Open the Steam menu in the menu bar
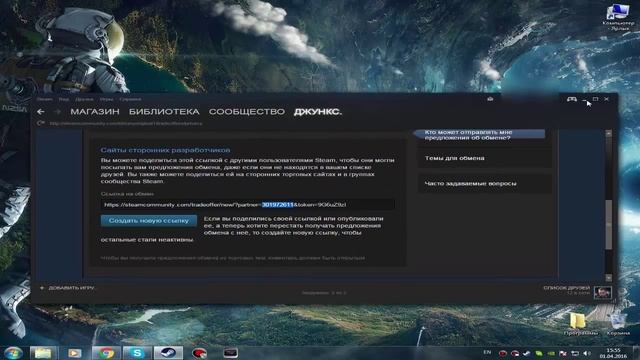Screen dimensions: 640x360 click(x=44, y=99)
